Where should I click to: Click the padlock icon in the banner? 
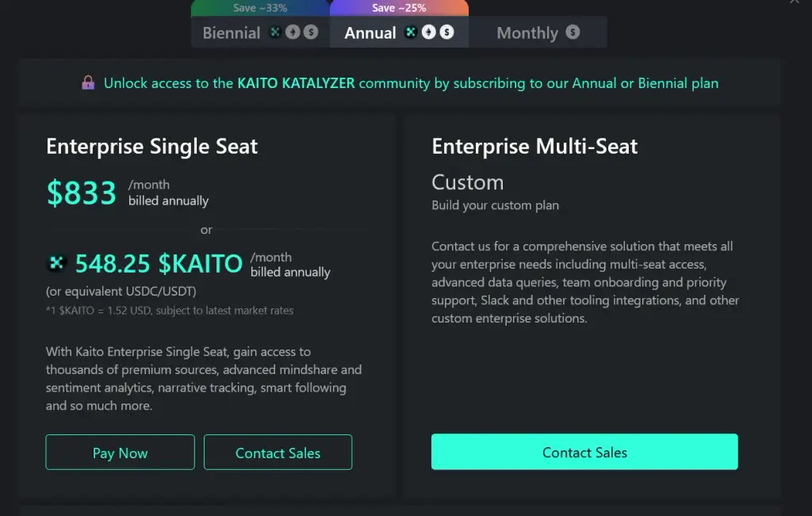(88, 82)
